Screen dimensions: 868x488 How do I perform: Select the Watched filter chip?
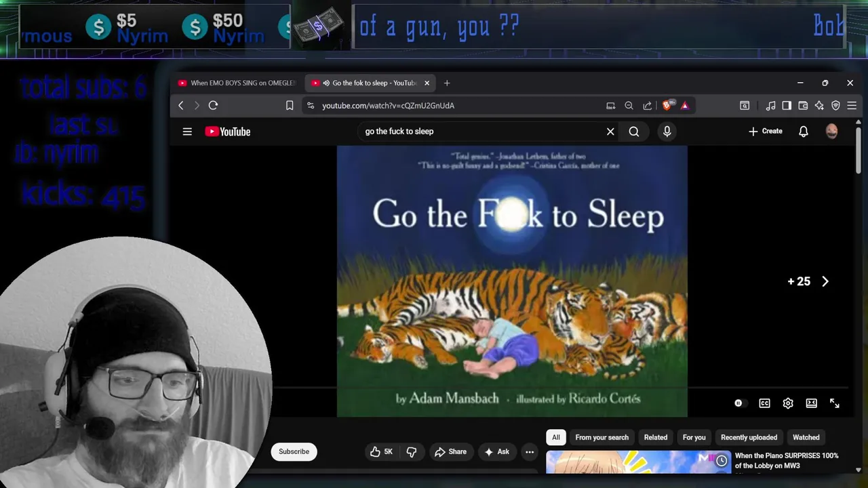806,437
